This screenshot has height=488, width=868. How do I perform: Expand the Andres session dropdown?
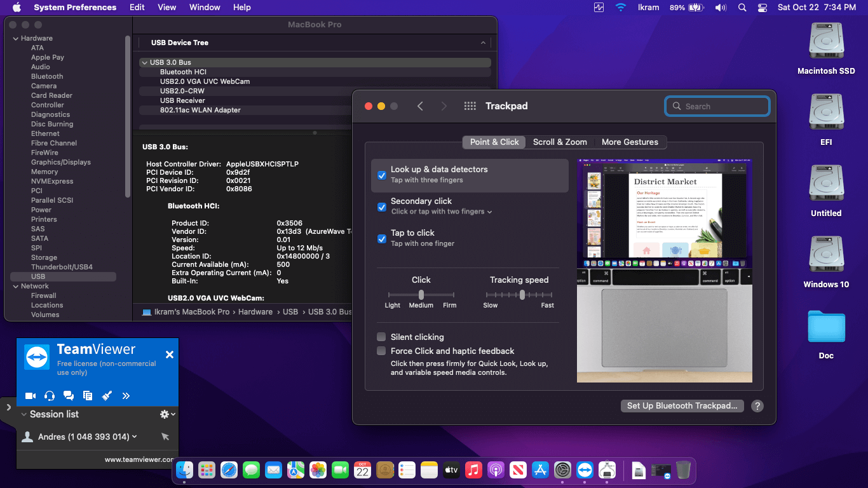134,437
